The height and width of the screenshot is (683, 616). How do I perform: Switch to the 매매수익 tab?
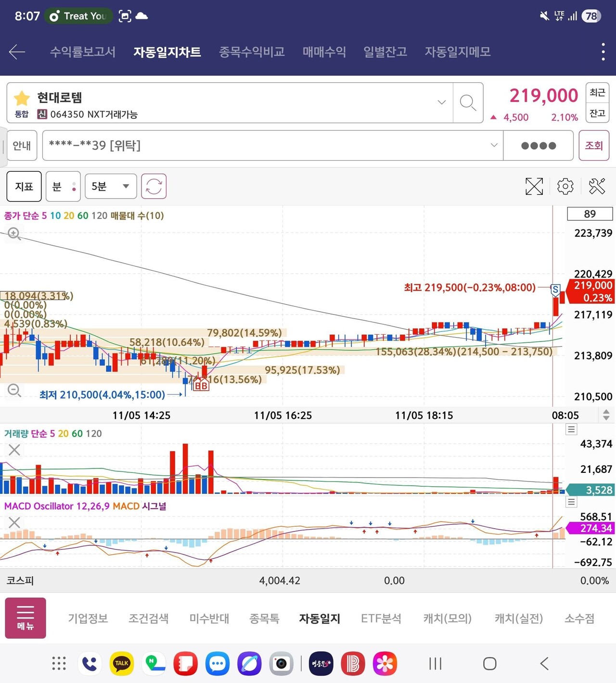324,51
